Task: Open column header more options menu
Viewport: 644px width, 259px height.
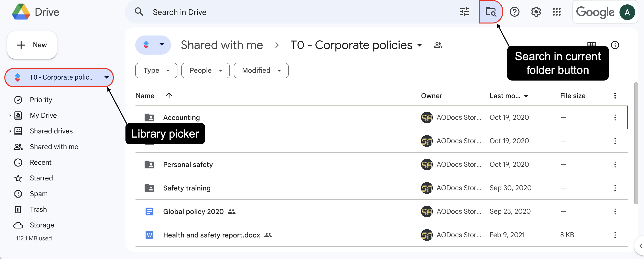Action: 615,96
